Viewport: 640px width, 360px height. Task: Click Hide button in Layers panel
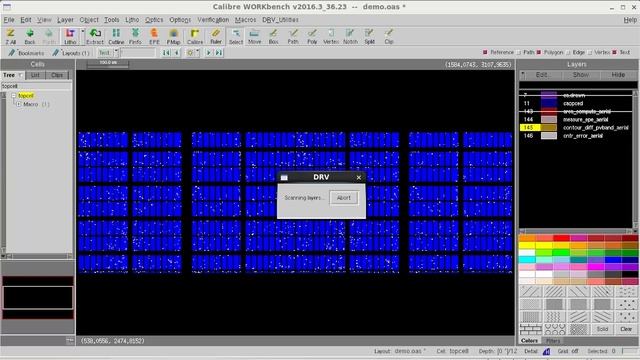pos(618,75)
